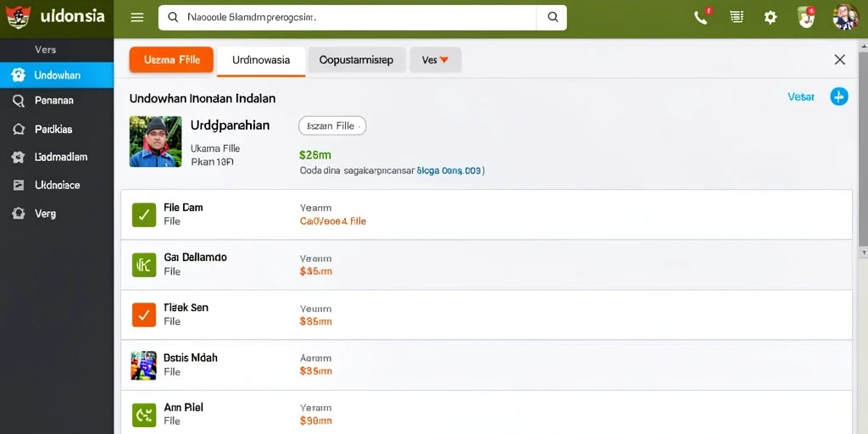Screen dimensions: 868x434
Task: Click the Uldnoiace sidebar icon
Action: (19, 186)
